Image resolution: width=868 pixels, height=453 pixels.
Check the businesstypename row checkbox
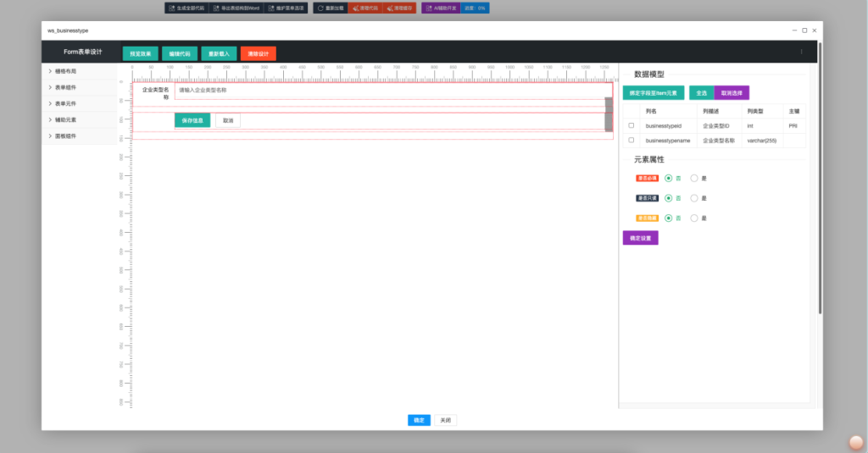click(x=631, y=140)
